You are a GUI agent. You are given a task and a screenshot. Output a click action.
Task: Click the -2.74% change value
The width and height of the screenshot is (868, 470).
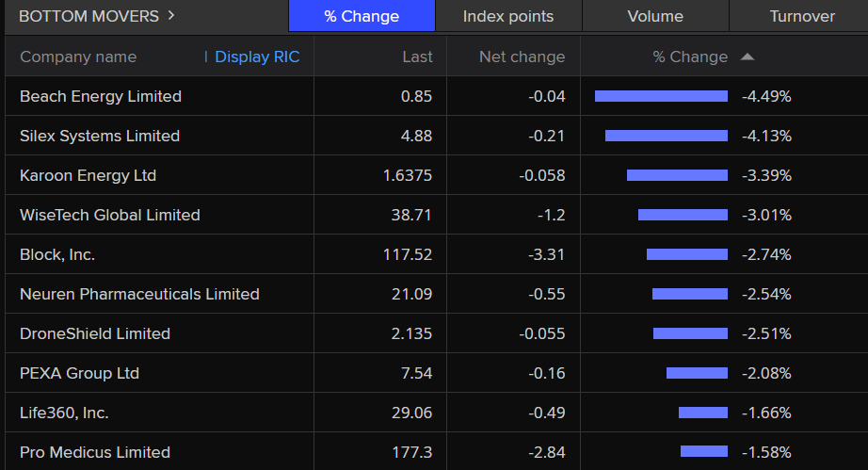766,254
